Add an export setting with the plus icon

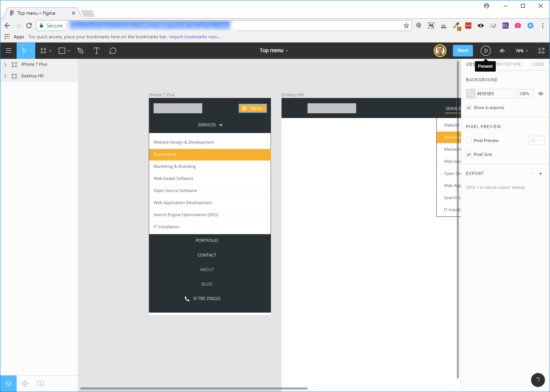[x=540, y=174]
